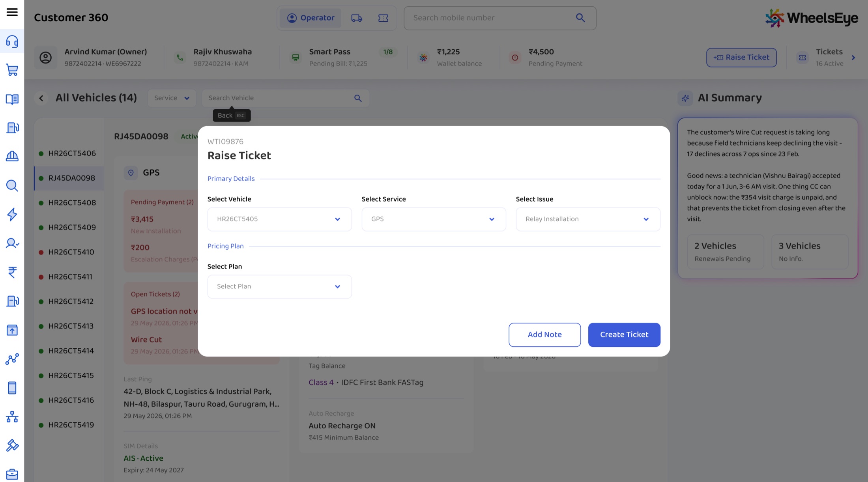Image resolution: width=868 pixels, height=482 pixels.
Task: Click the mobile number search magnifier
Action: pos(580,18)
